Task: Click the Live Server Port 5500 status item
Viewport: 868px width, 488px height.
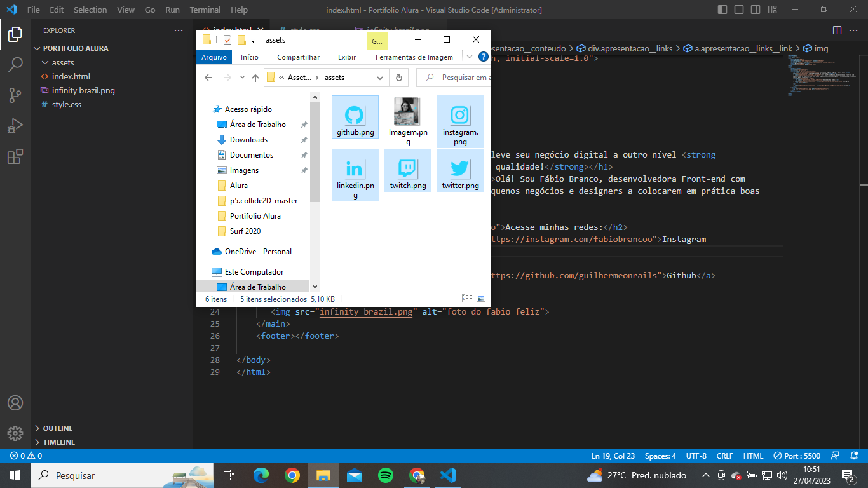Action: click(797, 456)
